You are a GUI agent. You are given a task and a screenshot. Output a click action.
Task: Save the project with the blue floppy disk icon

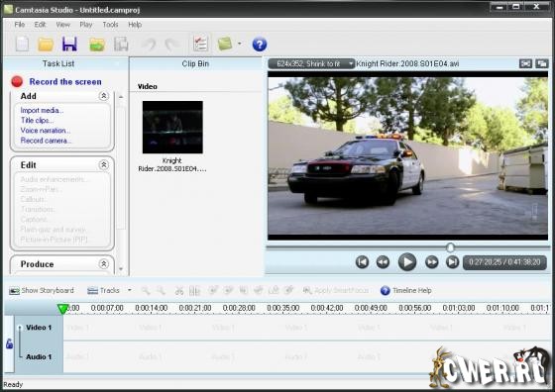tap(69, 45)
